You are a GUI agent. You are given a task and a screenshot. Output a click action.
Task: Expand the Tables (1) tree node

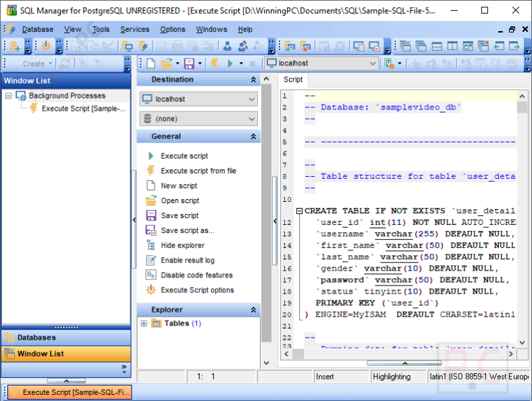(144, 323)
